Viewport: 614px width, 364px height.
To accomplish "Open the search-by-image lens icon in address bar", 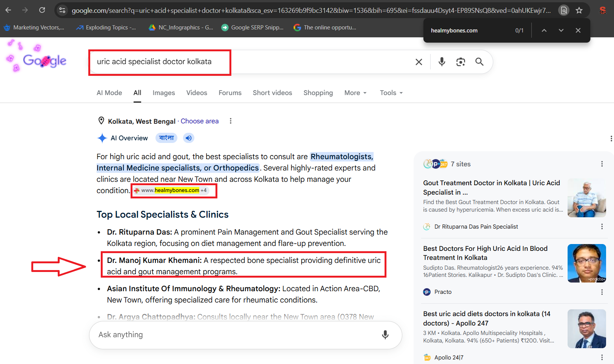I will (x=564, y=10).
